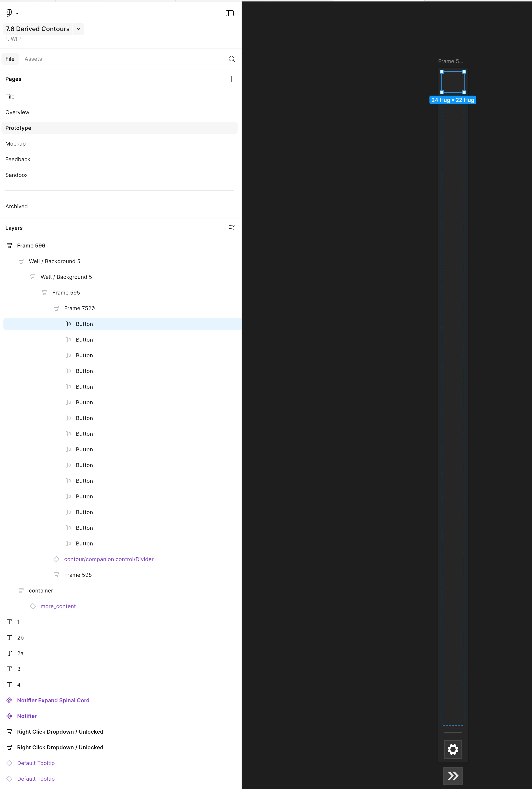532x789 pixels.
Task: Click the 7.6 Derived Contours file title
Action: [38, 29]
